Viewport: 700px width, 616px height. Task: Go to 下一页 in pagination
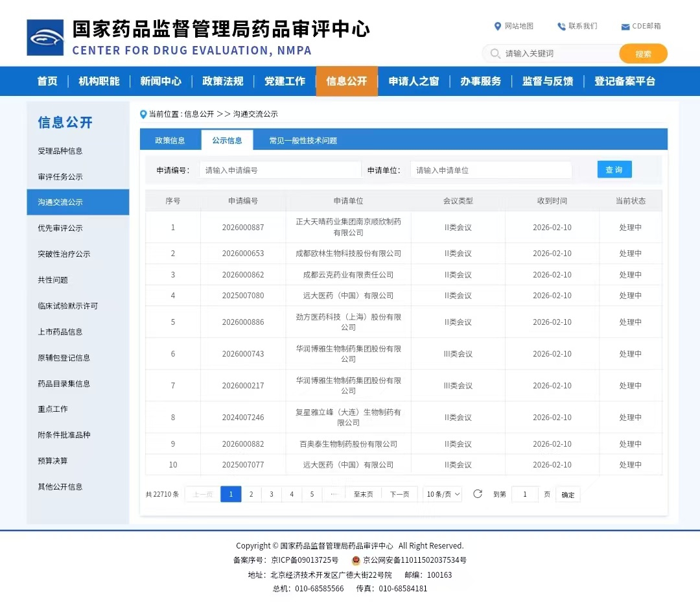399,494
